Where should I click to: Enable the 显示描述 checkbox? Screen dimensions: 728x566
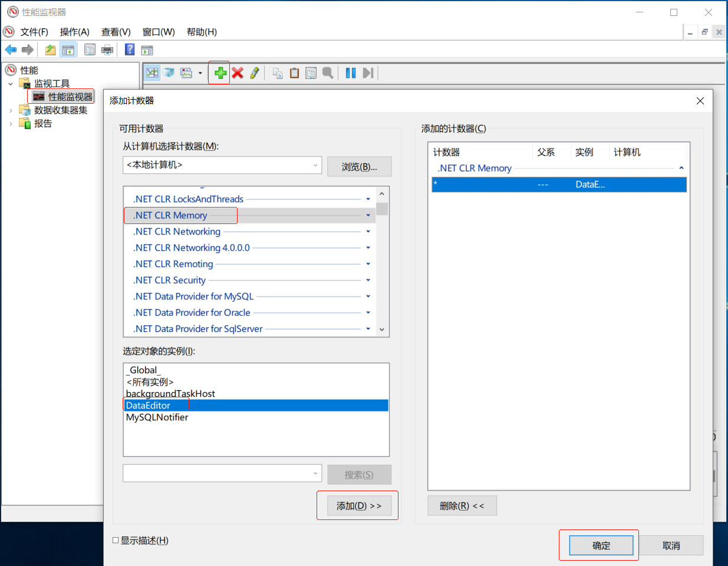coord(116,541)
